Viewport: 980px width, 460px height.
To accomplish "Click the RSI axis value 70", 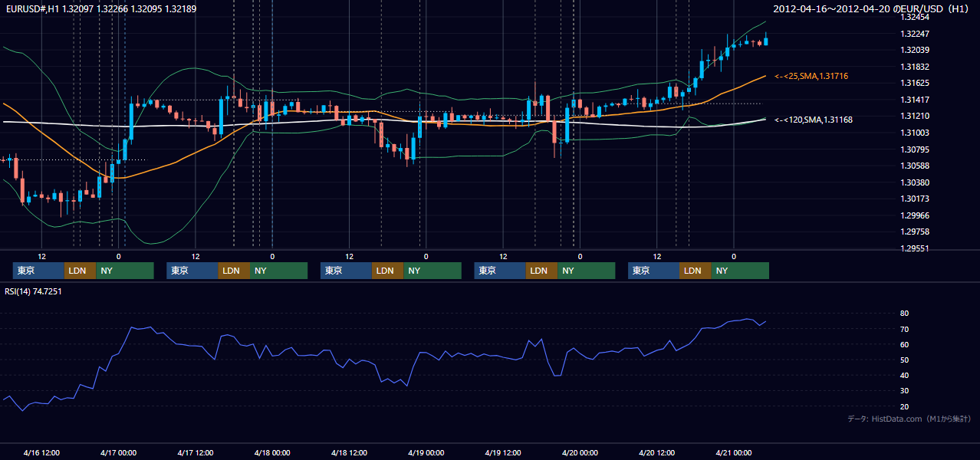I will [905, 329].
